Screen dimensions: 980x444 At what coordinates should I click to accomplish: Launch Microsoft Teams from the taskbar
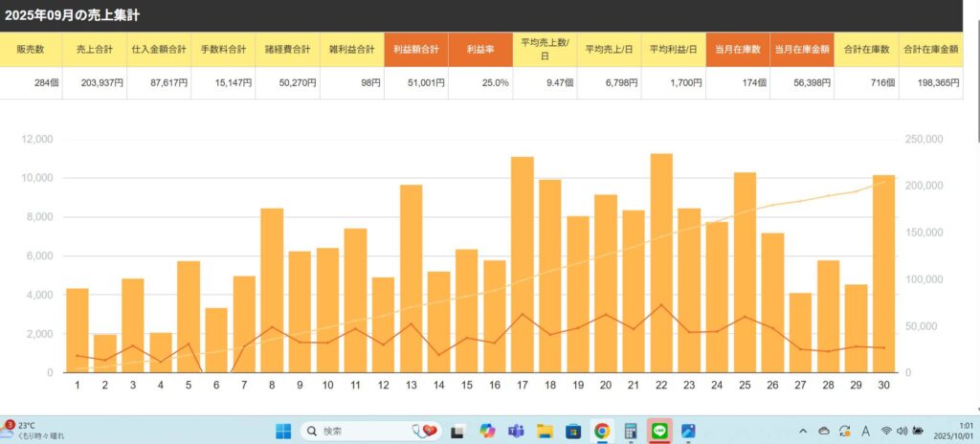tap(516, 432)
